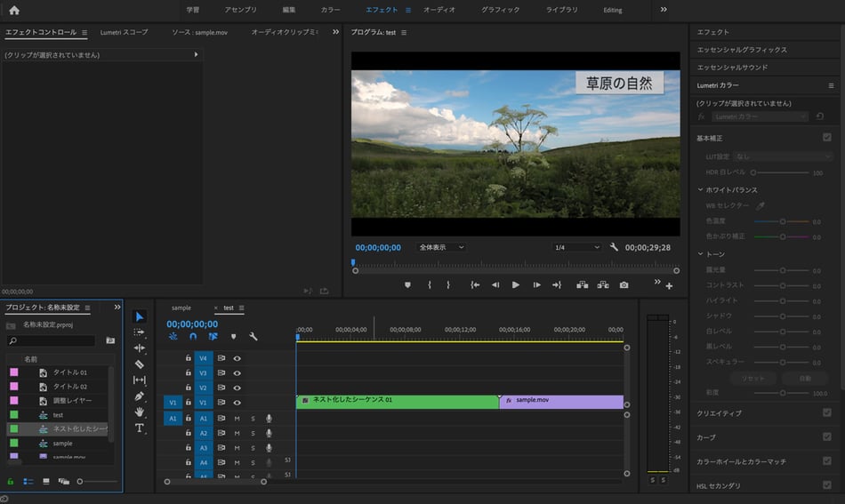Open the エッセンシャルグラフィックス panel
The image size is (845, 504).
(741, 50)
